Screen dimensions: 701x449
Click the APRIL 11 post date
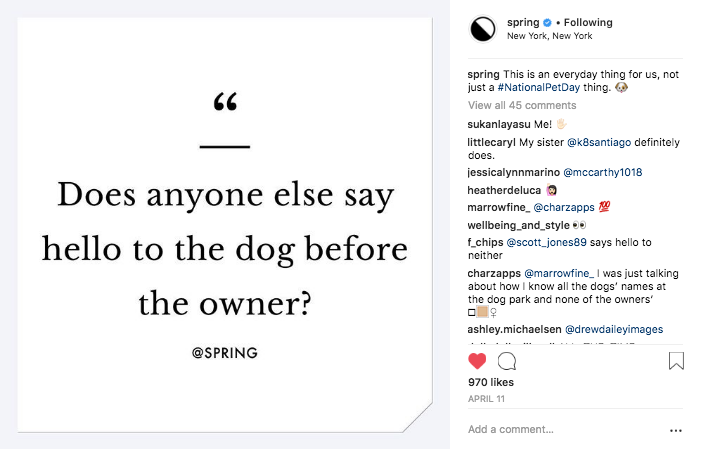pos(484,399)
